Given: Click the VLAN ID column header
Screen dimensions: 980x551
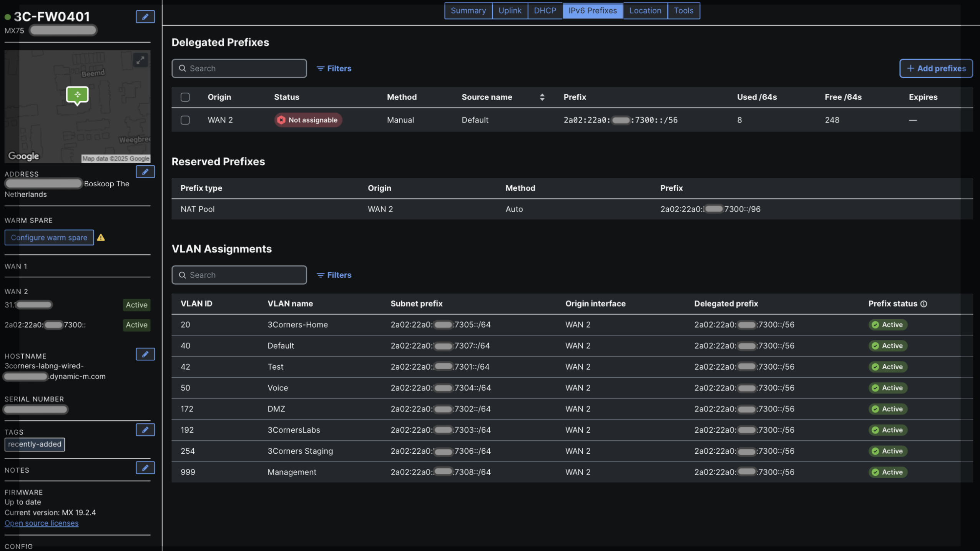Looking at the screenshot, I should (x=196, y=304).
